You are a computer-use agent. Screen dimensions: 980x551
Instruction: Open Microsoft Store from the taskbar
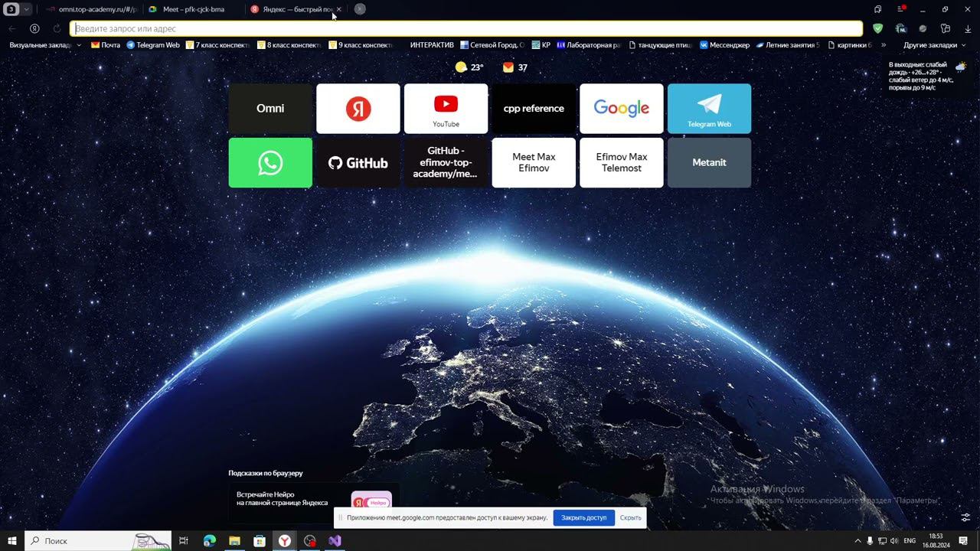tap(260, 541)
